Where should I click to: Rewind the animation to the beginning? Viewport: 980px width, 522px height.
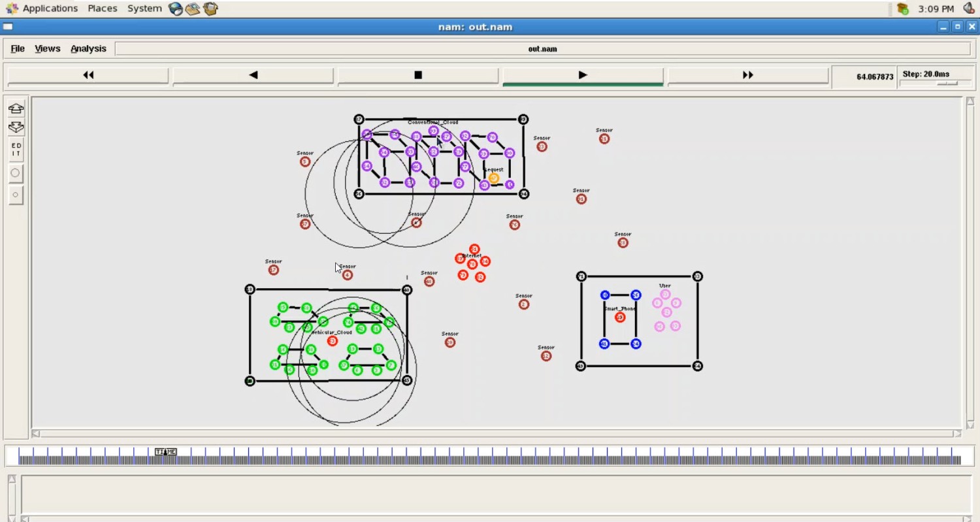(88, 74)
